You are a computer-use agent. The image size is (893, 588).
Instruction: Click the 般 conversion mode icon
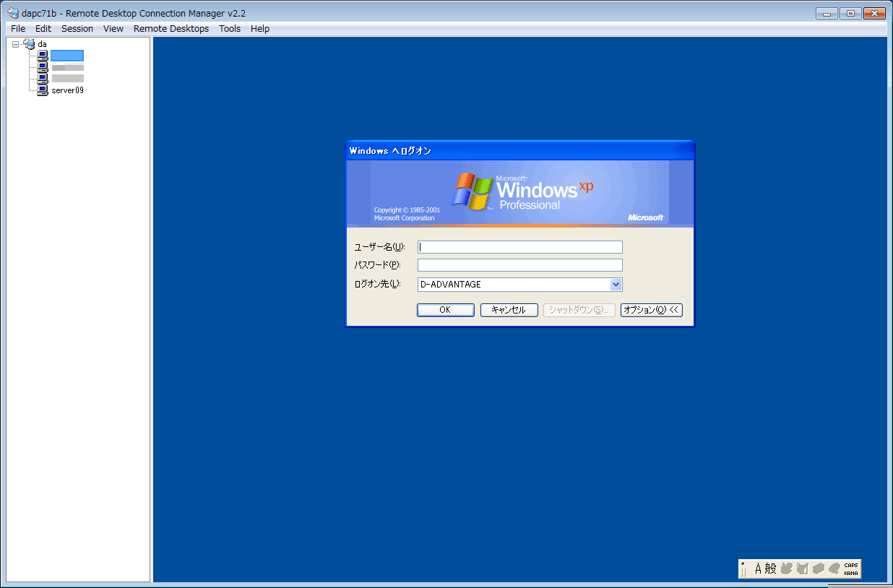point(770,568)
